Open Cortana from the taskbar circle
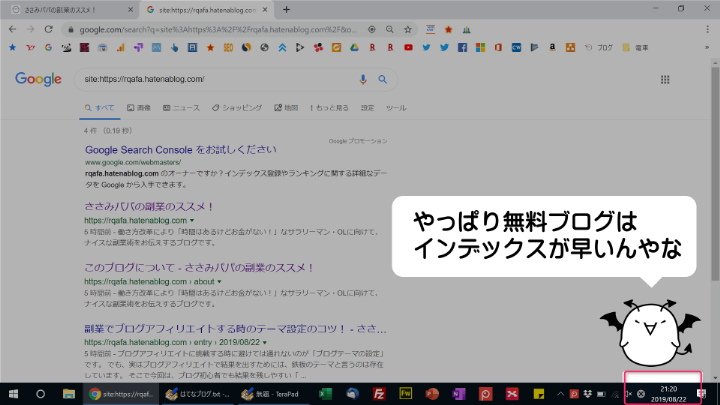Viewport: 720px width, 405px height. pyautogui.click(x=40, y=394)
